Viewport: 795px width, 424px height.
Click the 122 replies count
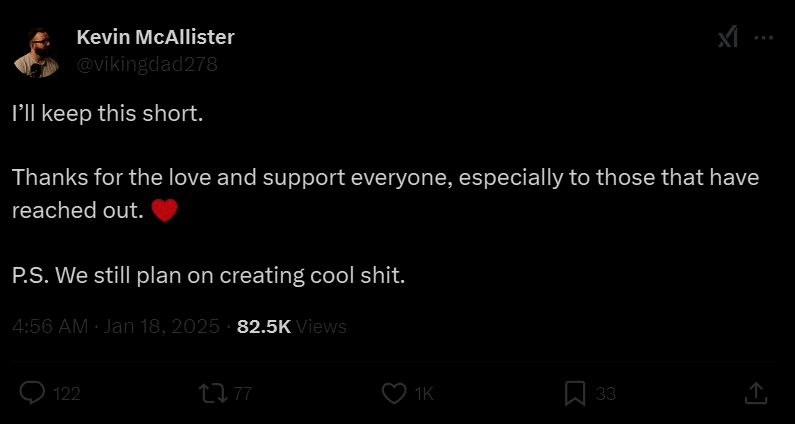pos(66,394)
